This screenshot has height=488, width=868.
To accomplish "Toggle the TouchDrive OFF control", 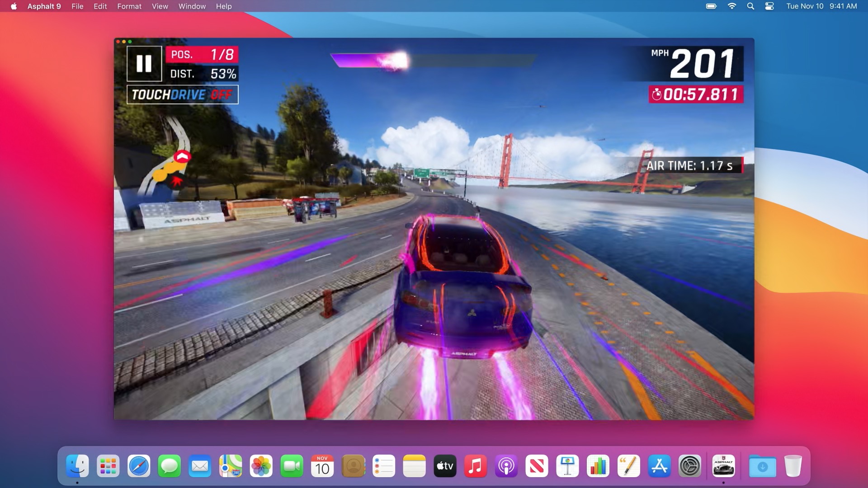I will point(182,94).
